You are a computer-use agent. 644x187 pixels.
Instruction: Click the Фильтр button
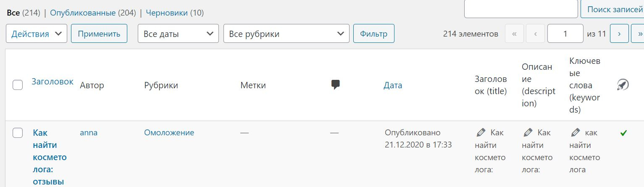coord(374,34)
